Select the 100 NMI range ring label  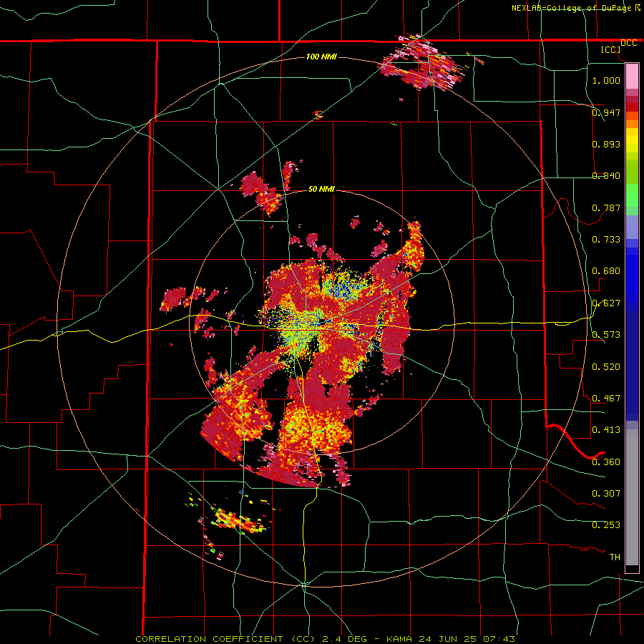click(321, 57)
